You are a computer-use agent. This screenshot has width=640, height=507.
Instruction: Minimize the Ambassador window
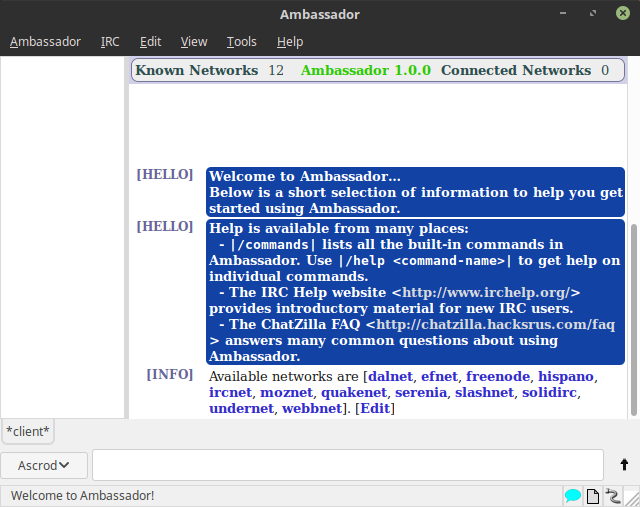tap(563, 13)
